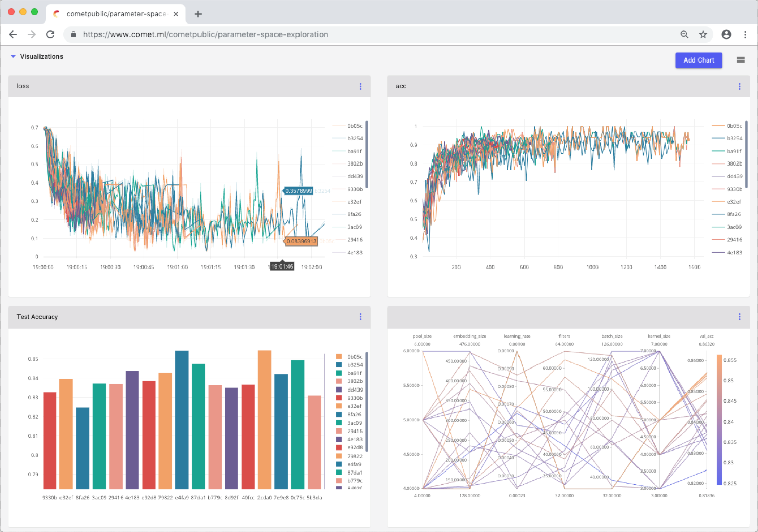Open a new browser tab
This screenshot has height=532, width=758.
198,14
